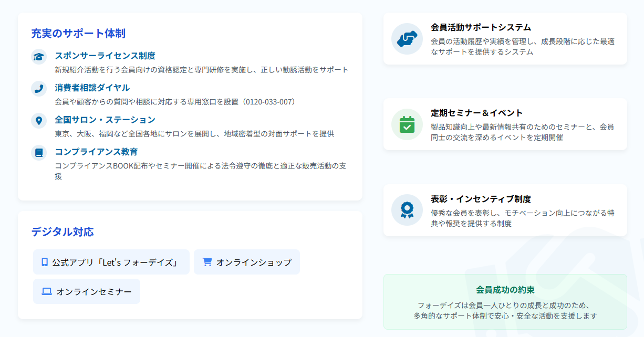Click the 全国サロン・ステーション title
Image resolution: width=644 pixels, height=337 pixels.
pos(105,120)
